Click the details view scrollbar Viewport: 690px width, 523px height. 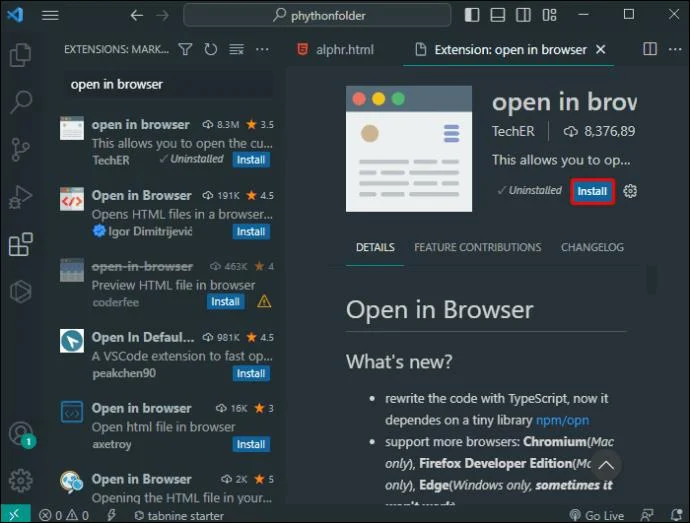coord(652,279)
